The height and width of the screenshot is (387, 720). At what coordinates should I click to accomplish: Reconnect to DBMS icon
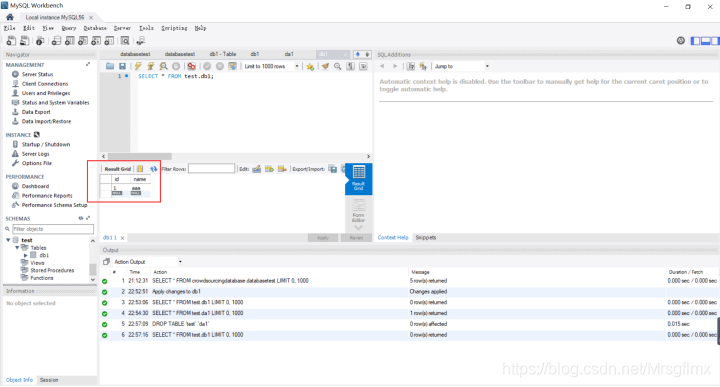141,41
